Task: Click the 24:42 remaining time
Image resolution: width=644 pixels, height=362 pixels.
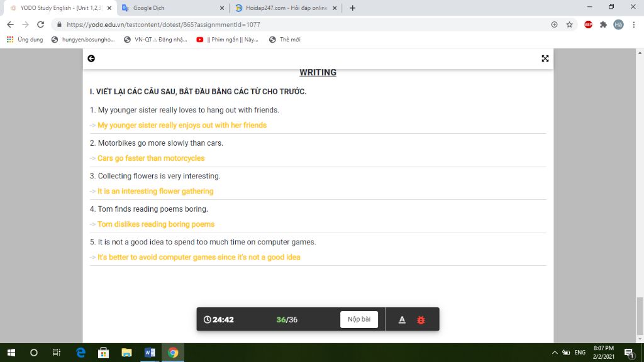Action: coord(223,319)
